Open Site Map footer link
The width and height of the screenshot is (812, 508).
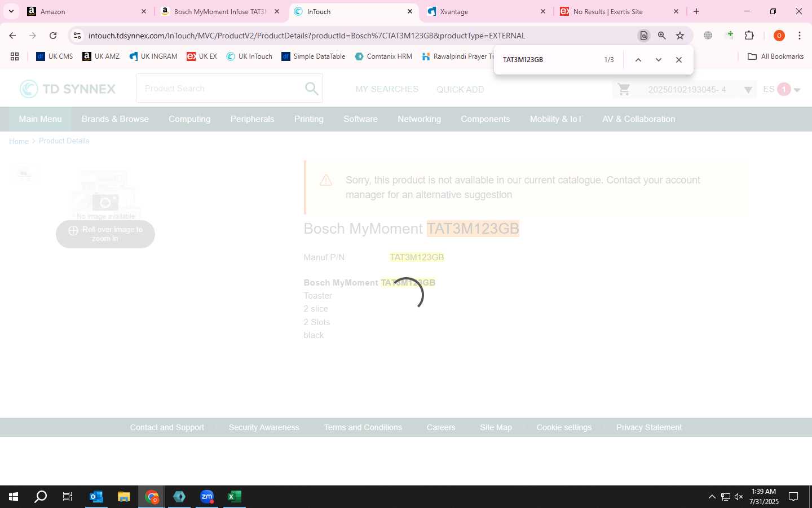point(496,427)
